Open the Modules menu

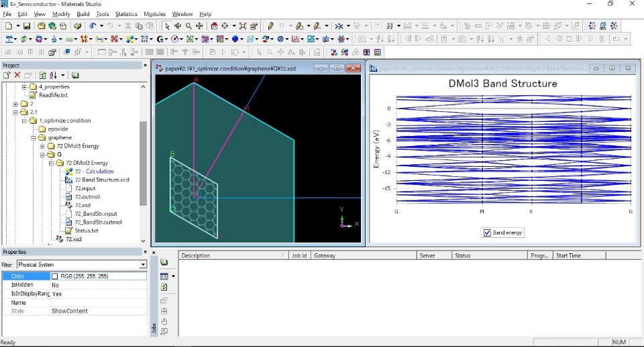click(154, 14)
